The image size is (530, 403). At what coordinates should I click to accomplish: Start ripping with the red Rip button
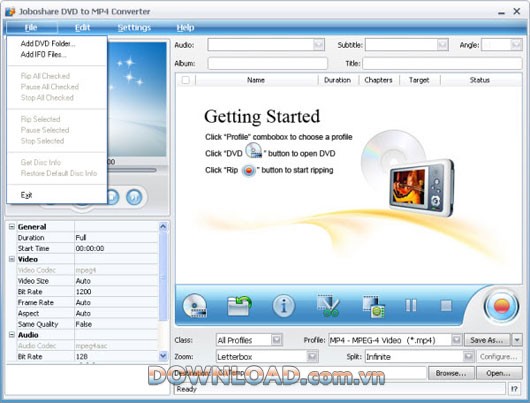click(502, 306)
